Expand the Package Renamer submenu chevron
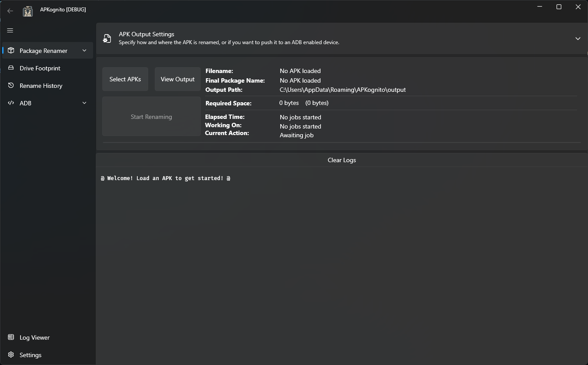 pyautogui.click(x=84, y=50)
